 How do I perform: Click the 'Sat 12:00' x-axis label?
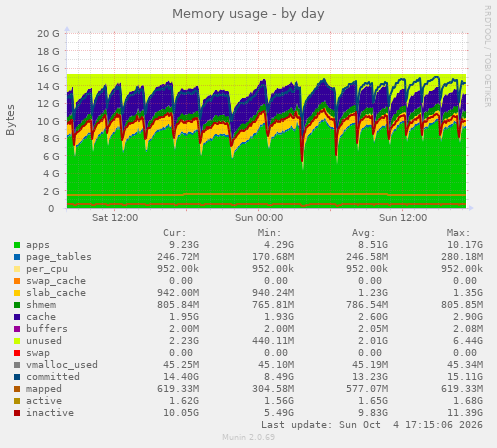pyautogui.click(x=115, y=218)
